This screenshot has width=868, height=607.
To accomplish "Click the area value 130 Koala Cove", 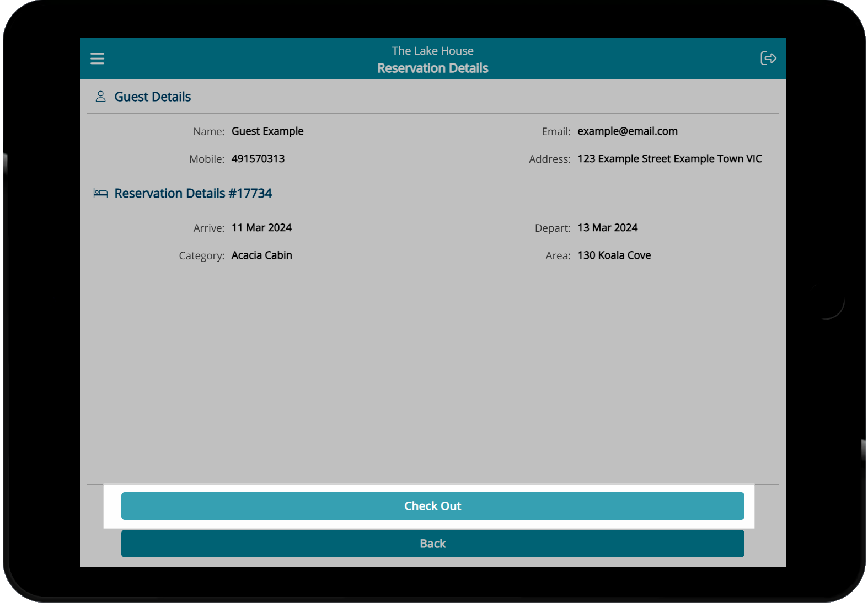I will (x=614, y=255).
